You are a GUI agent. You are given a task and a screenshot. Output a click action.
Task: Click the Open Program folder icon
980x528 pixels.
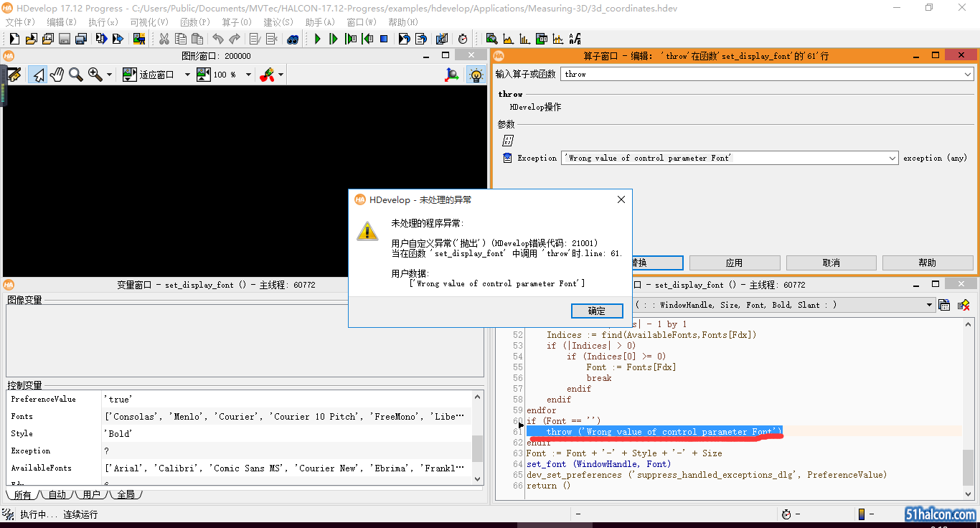(x=31, y=39)
